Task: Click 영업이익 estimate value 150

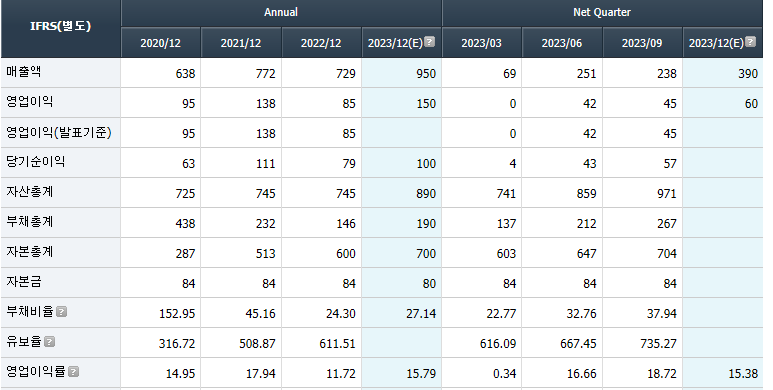Action: coord(426,104)
